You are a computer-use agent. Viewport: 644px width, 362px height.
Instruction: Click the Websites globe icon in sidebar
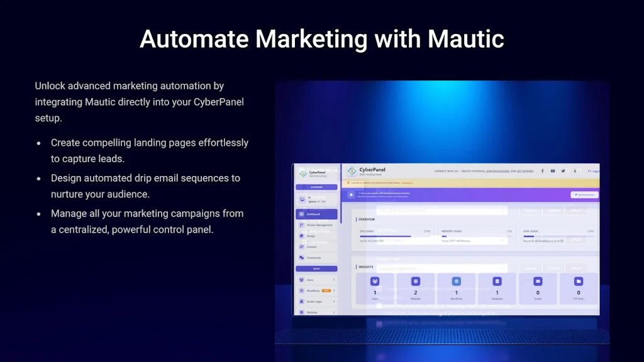click(301, 312)
